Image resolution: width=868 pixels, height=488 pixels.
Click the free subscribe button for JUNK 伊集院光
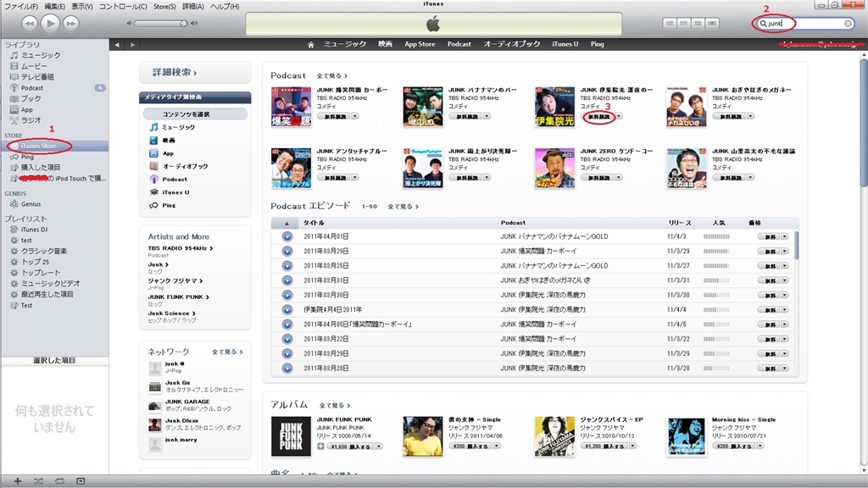(599, 117)
